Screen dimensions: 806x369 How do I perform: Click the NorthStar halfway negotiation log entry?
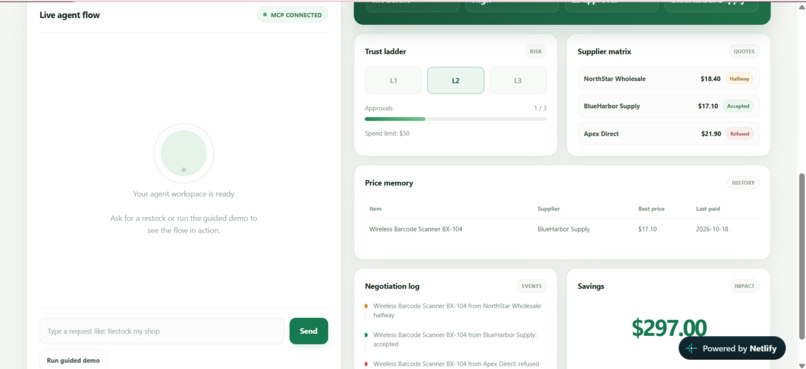pyautogui.click(x=455, y=310)
